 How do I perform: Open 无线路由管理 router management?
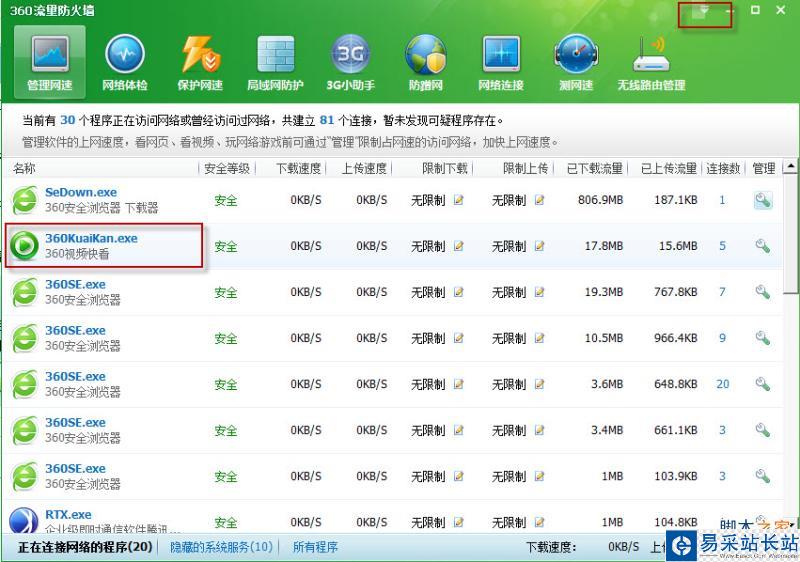pyautogui.click(x=651, y=62)
